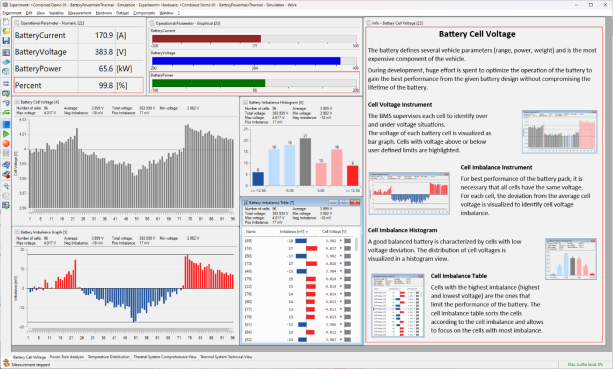Click the bottom-most icon in the left toolbar
Screen dimensions: 613x369
pyautogui.click(x=6, y=206)
